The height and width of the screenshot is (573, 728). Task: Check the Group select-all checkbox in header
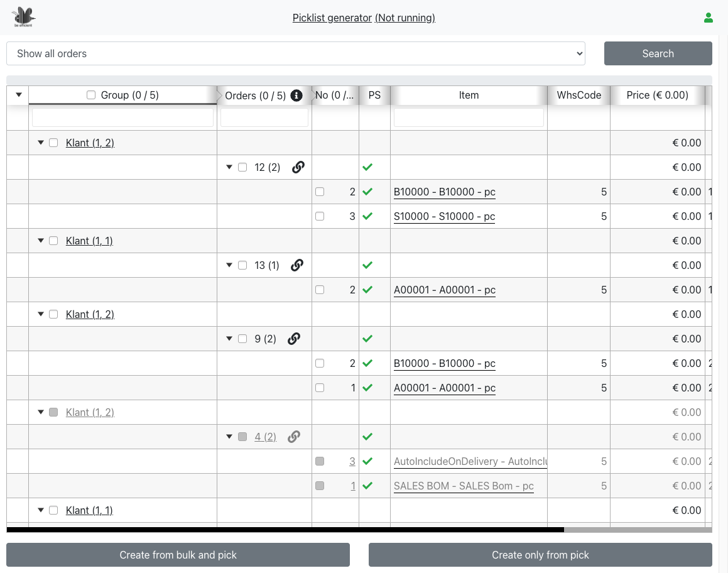(x=91, y=95)
